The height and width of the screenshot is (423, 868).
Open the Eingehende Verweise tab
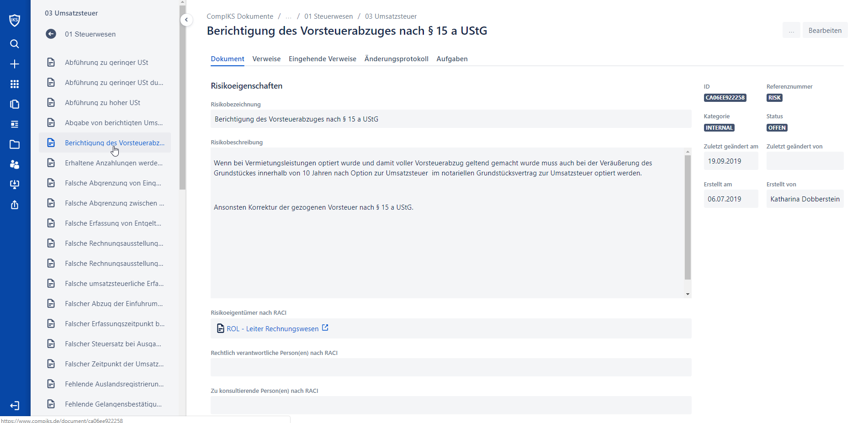(x=323, y=59)
